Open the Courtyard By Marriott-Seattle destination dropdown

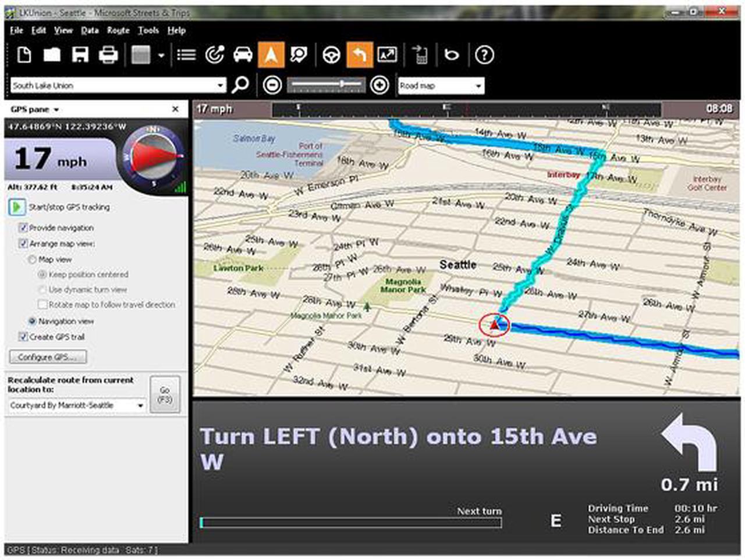point(140,405)
